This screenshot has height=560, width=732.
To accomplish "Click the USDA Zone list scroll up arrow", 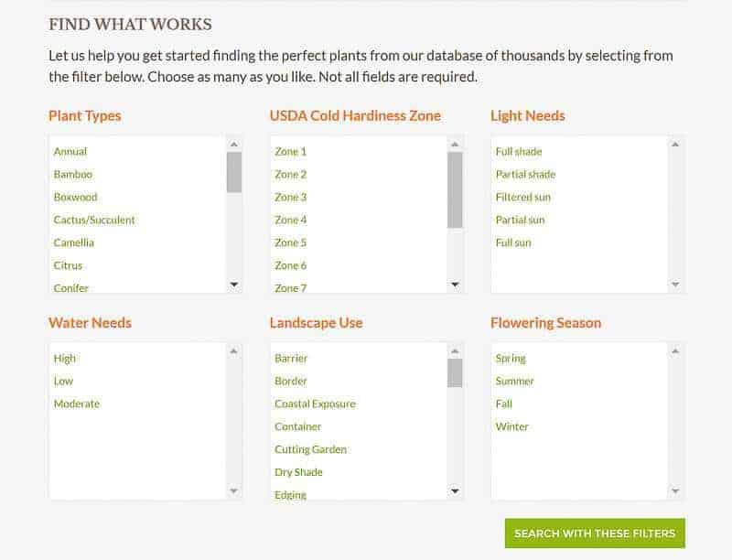I will [x=455, y=145].
